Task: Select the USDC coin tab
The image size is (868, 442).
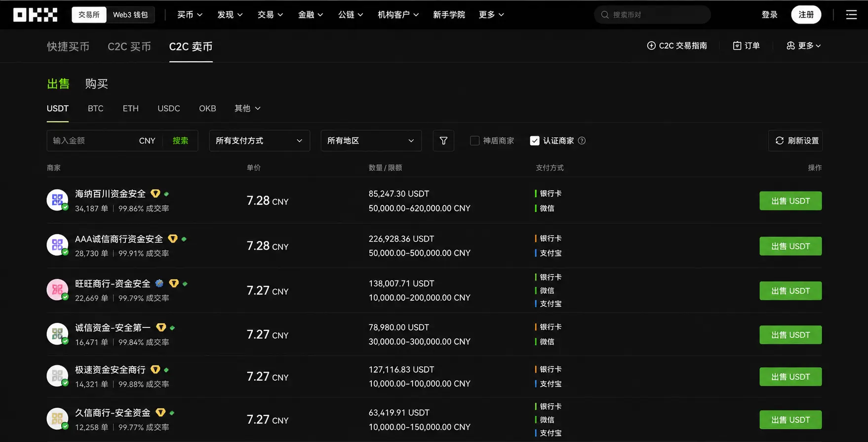Action: click(x=169, y=108)
